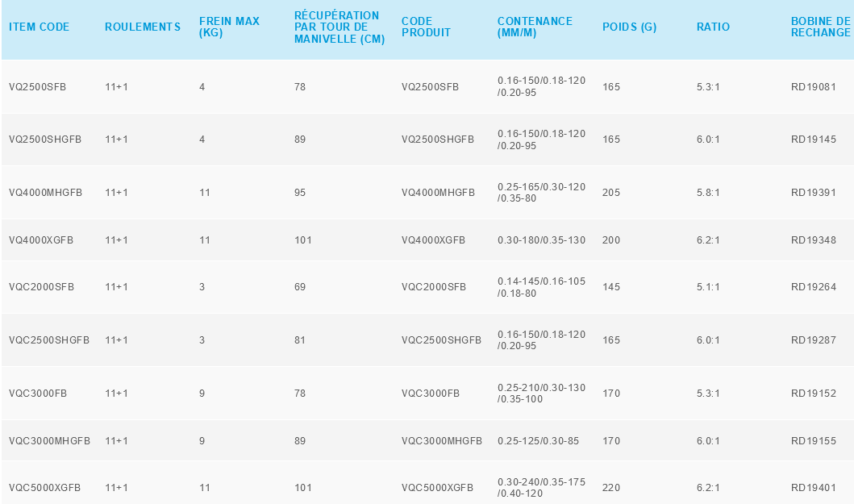
Task: Click spare spool code RD19264
Action: tap(813, 287)
